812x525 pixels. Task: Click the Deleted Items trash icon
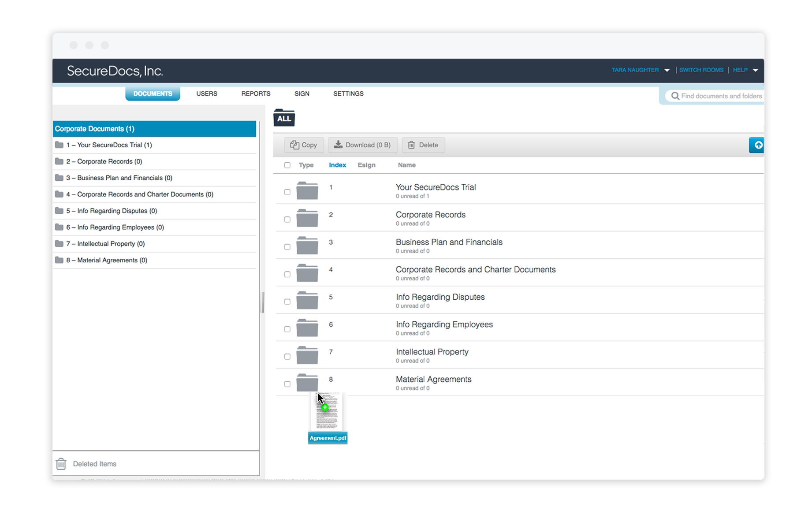61,464
